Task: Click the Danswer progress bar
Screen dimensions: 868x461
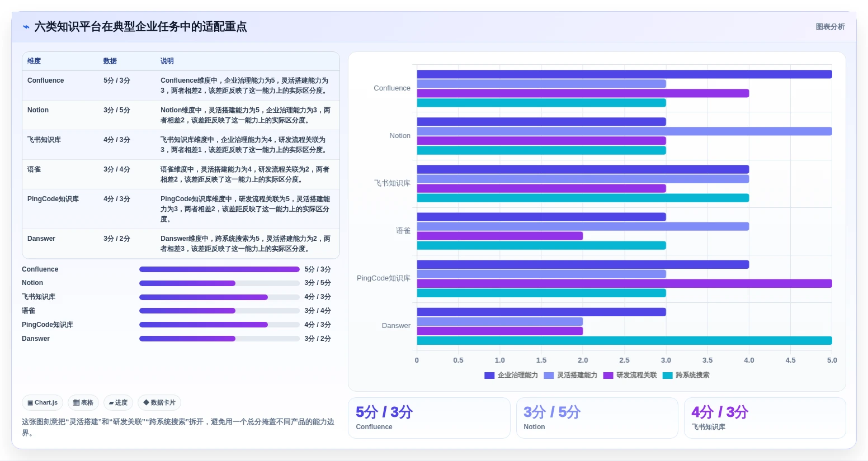Action: 219,339
